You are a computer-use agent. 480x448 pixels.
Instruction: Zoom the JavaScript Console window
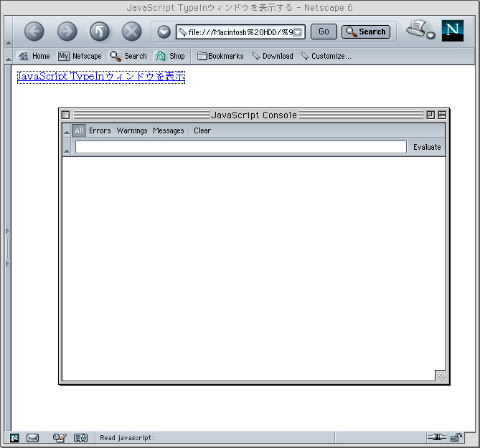(x=430, y=115)
